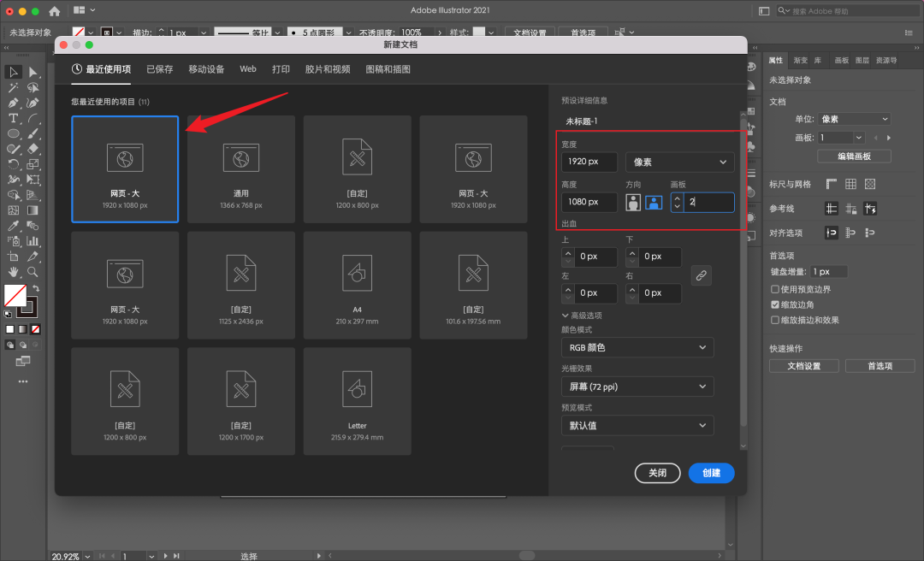Select the Paintbrush tool
Image resolution: width=924 pixels, height=561 pixels.
pyautogui.click(x=33, y=133)
